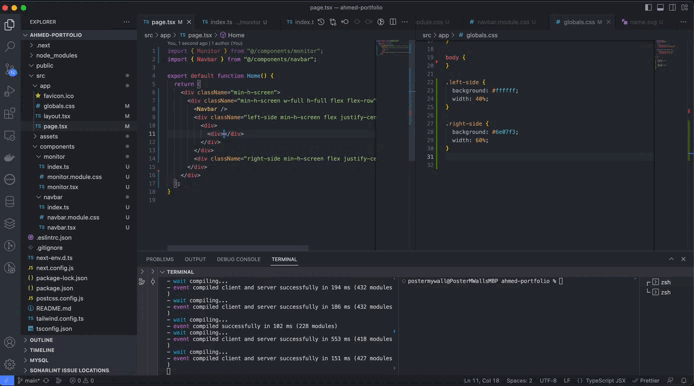Expand SONARLINT ISSUE LOCATIONS section

click(79, 370)
